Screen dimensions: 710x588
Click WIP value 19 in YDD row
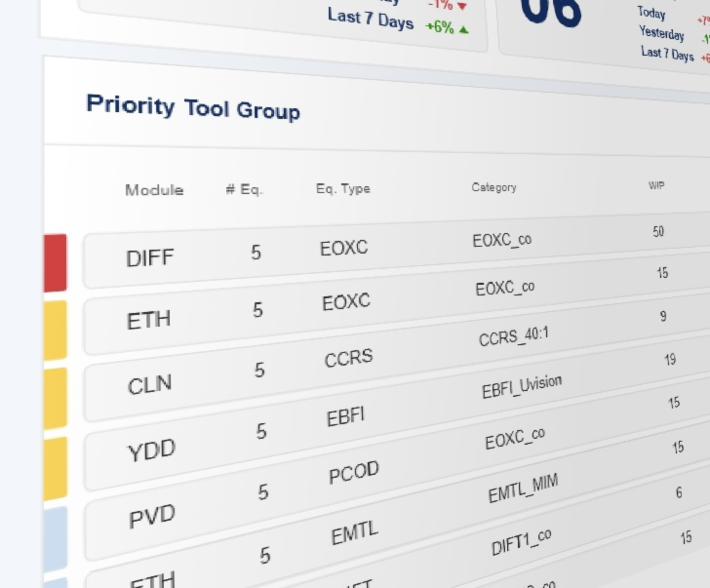tap(670, 360)
